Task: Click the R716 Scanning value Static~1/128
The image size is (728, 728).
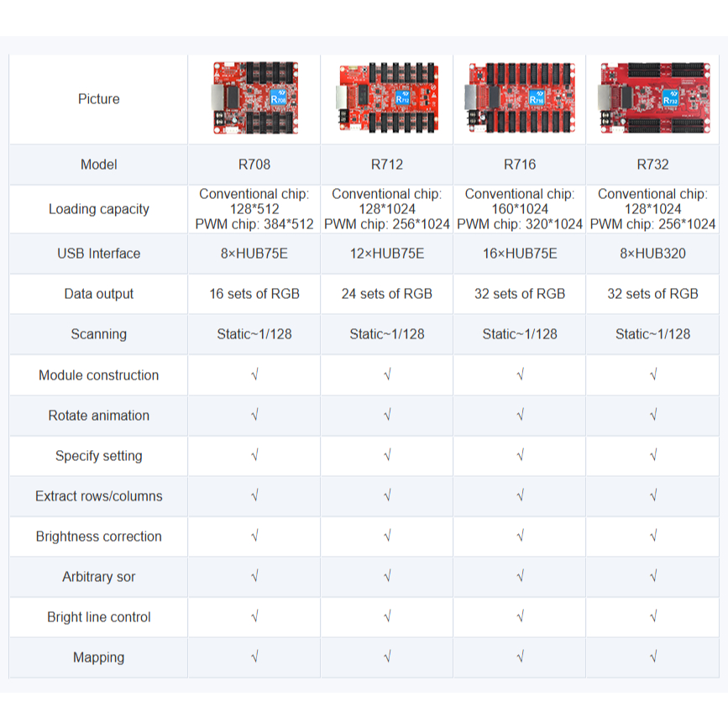Action: pos(520,334)
